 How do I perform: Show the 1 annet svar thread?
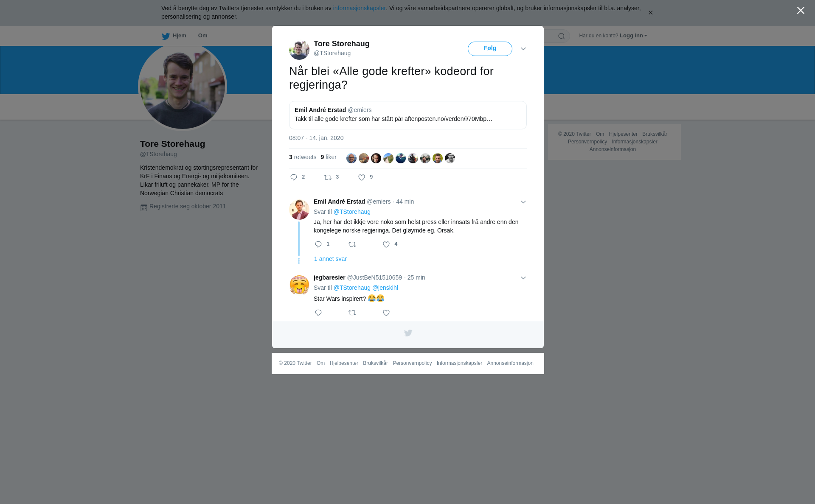click(330, 259)
